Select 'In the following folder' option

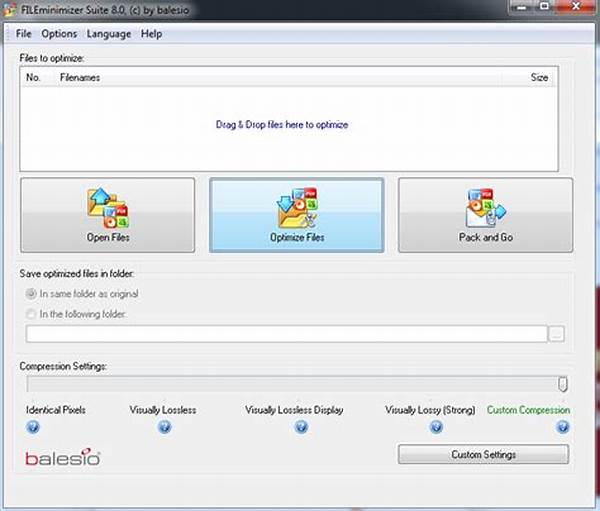(x=30, y=314)
